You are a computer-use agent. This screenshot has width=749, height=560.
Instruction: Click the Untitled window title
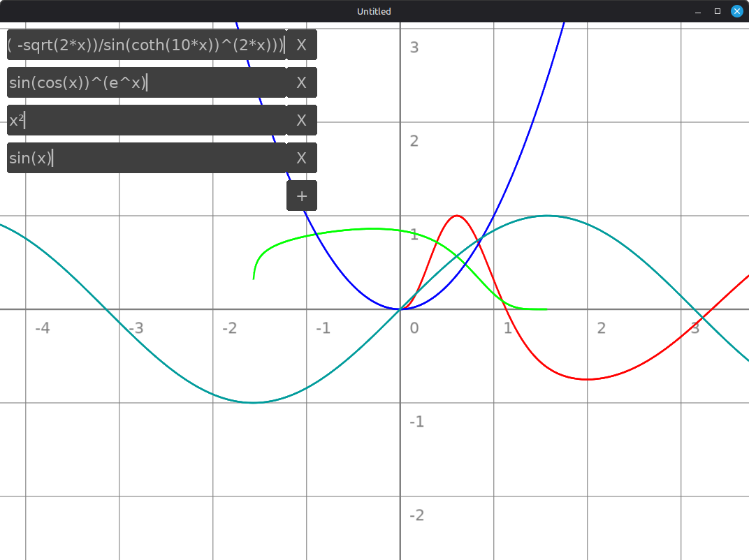click(374, 11)
